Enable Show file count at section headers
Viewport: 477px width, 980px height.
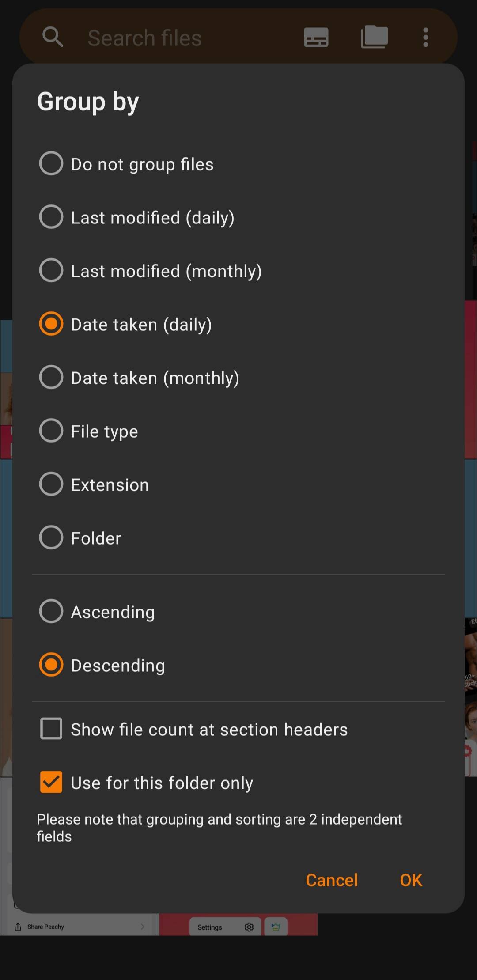coord(51,729)
